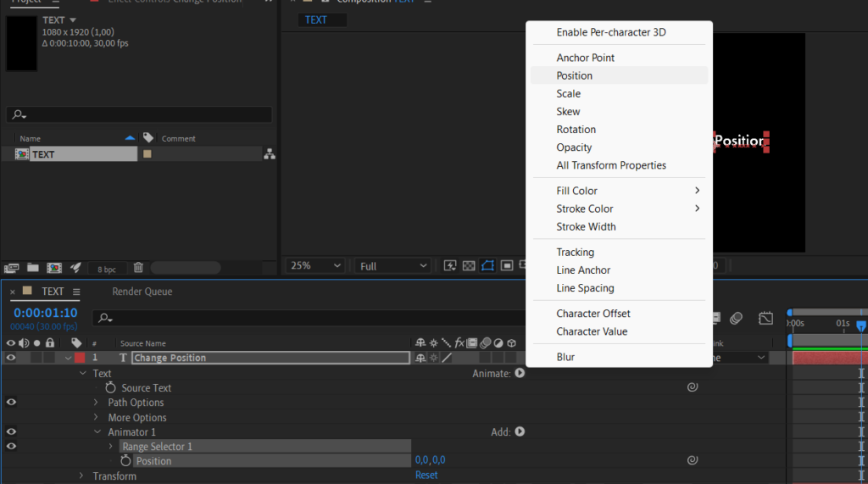Viewport: 868px width, 484px height.
Task: Delete selected project item with trash icon
Action: pyautogui.click(x=138, y=268)
